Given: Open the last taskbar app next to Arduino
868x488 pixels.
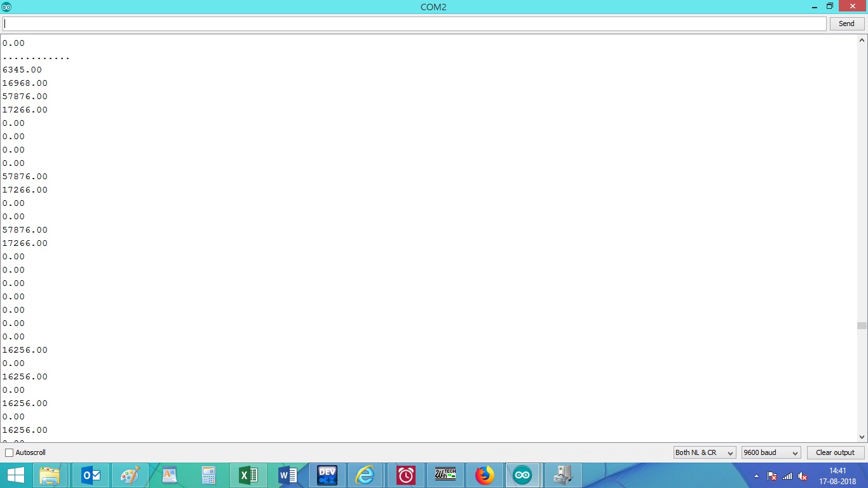Looking at the screenshot, I should [563, 475].
